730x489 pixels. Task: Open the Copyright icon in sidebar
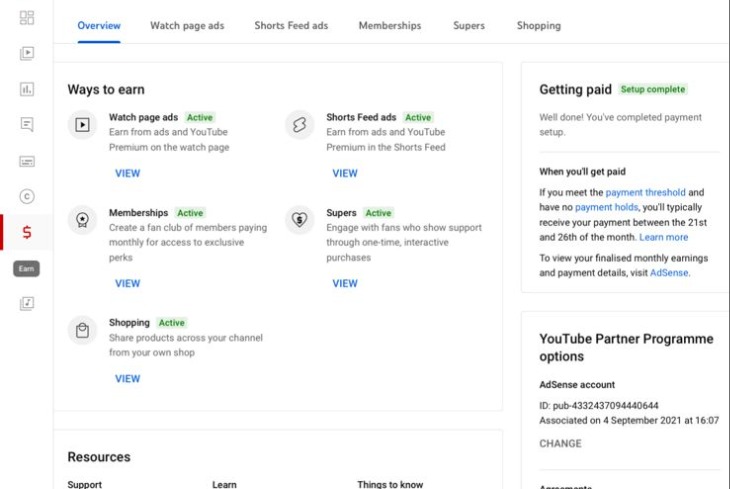[27, 197]
